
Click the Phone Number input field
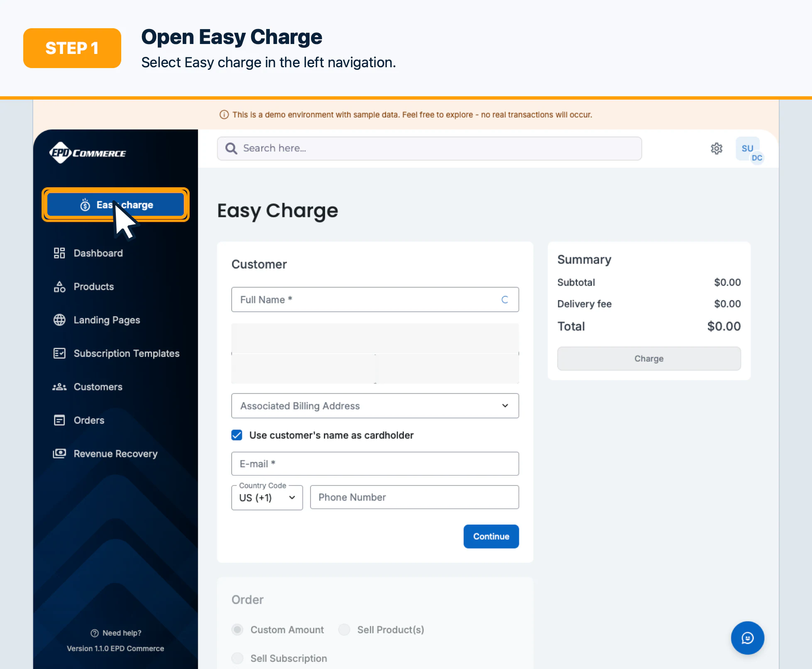coord(414,497)
